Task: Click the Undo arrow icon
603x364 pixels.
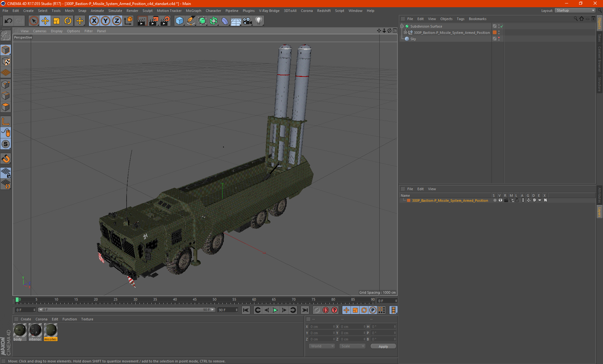Action: (x=8, y=21)
